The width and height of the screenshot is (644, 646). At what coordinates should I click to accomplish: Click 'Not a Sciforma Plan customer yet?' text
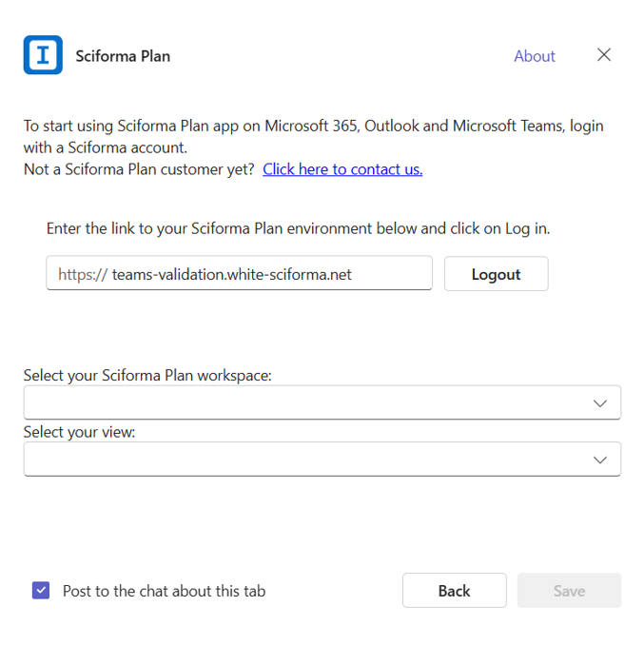pos(139,169)
